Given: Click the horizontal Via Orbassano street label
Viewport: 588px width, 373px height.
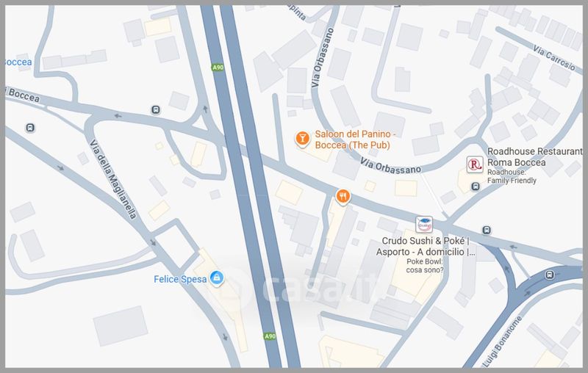Looking at the screenshot, I should (390, 166).
